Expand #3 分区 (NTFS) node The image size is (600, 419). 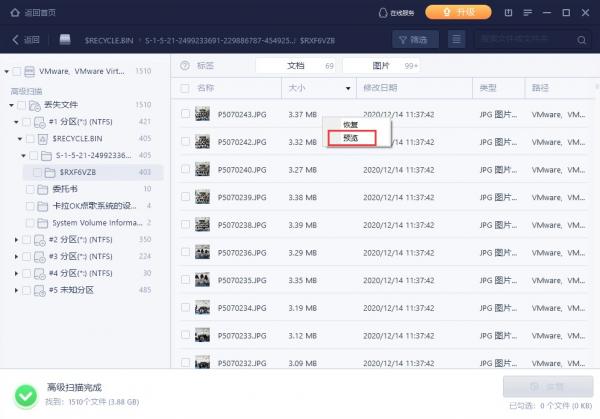[x=16, y=256]
